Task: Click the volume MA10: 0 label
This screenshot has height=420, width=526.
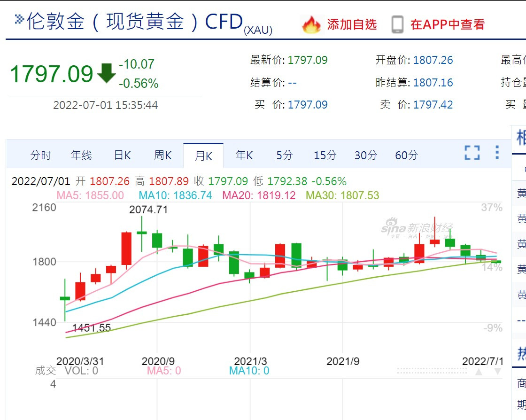Action: point(249,371)
